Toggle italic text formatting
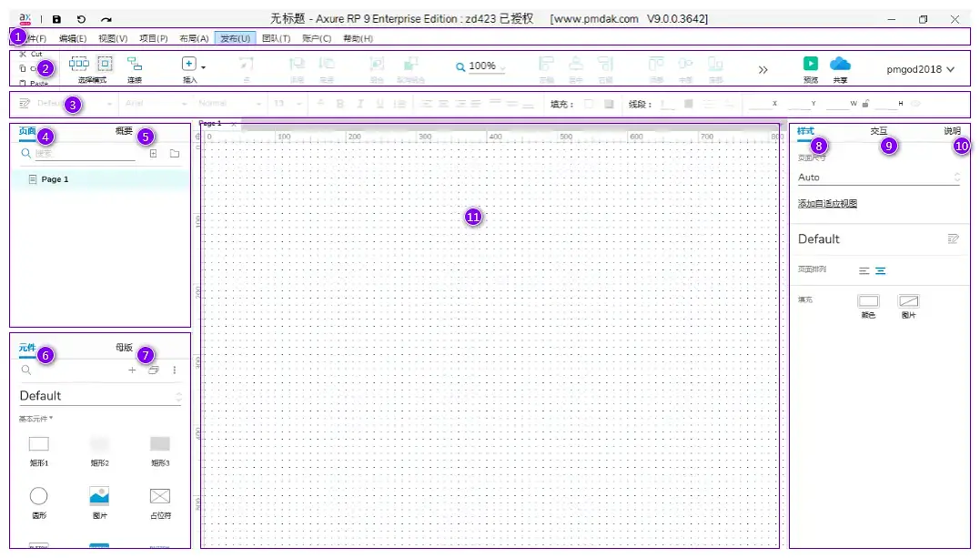The width and height of the screenshot is (980, 558). 359,103
